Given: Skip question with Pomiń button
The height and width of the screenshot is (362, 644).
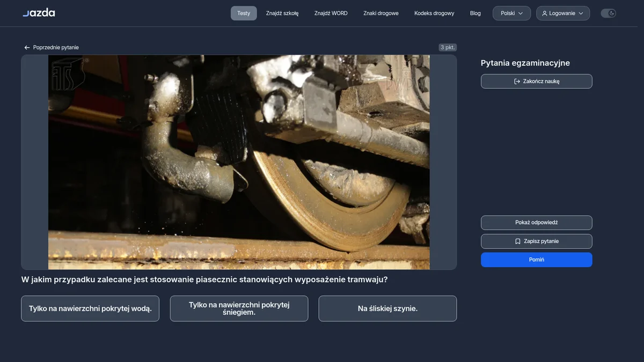Looking at the screenshot, I should (x=537, y=260).
